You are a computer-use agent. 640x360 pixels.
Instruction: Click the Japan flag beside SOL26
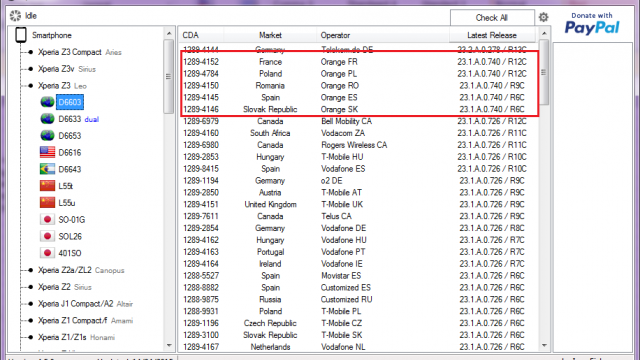[x=47, y=236]
